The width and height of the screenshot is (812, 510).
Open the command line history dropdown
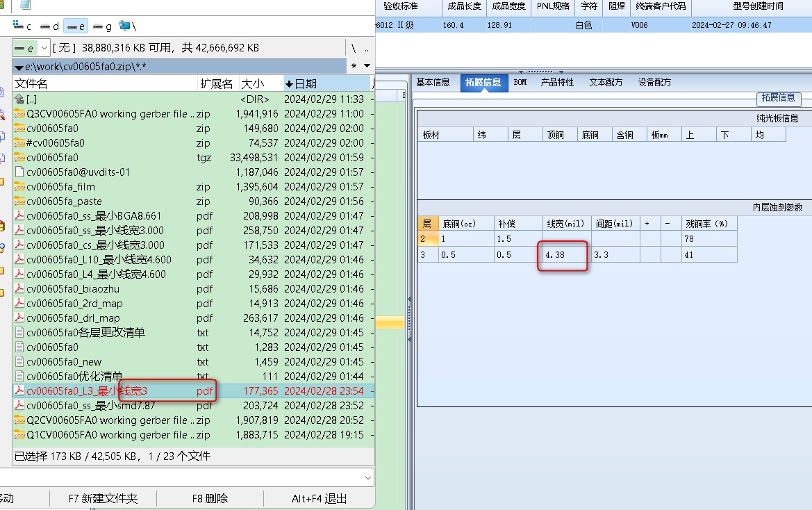[x=367, y=477]
